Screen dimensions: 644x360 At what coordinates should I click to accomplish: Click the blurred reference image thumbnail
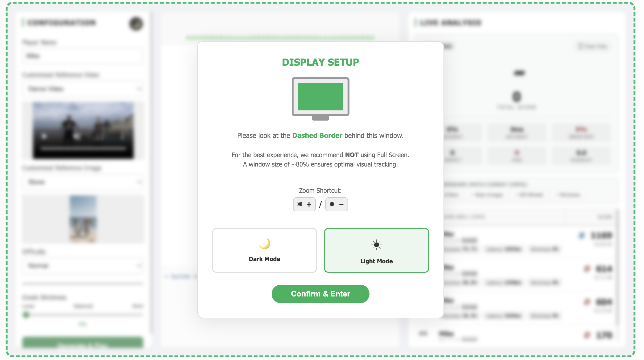[83, 219]
